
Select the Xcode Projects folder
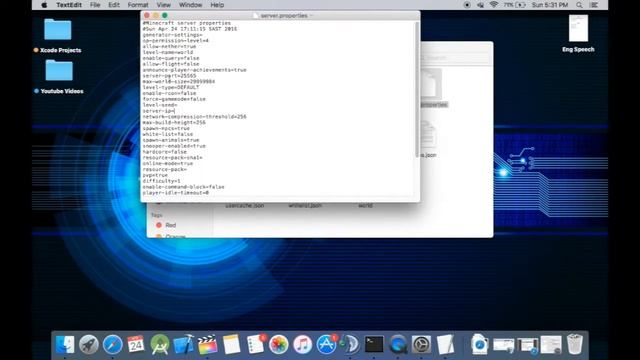[x=58, y=36]
